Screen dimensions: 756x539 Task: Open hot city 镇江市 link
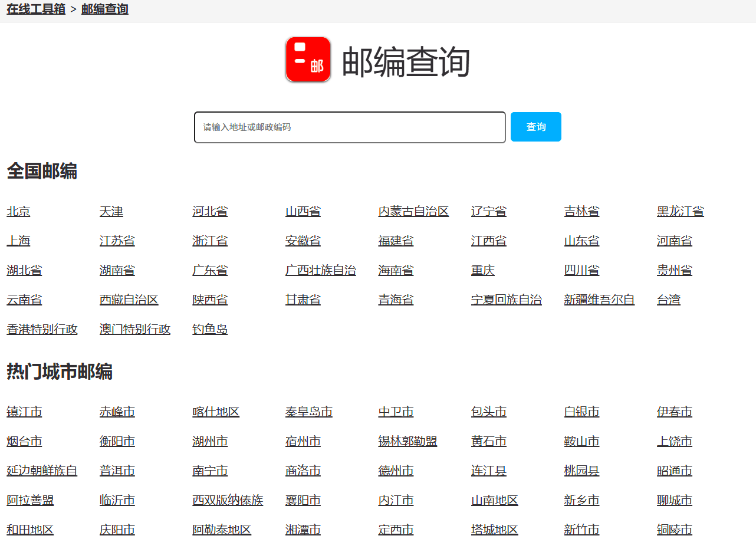(x=24, y=412)
